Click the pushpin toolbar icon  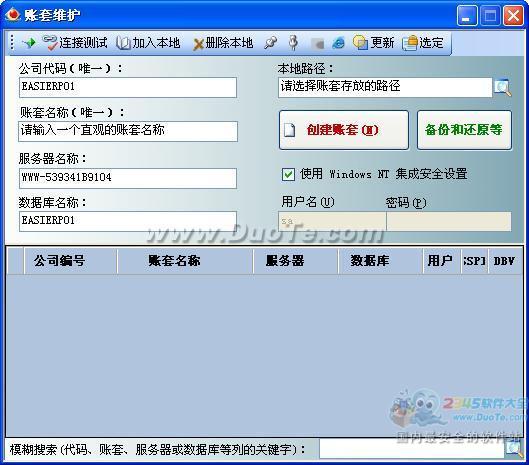tap(271, 43)
